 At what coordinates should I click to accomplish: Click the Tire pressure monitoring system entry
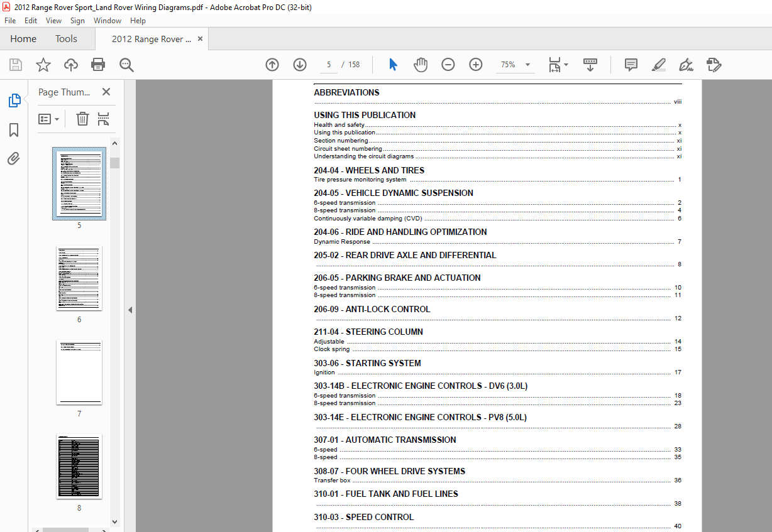(360, 180)
